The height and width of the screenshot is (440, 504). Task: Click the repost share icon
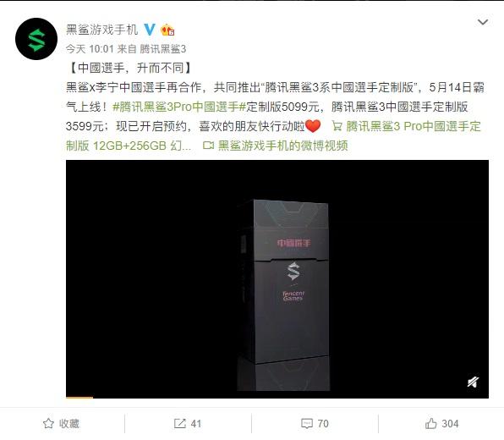point(179,423)
